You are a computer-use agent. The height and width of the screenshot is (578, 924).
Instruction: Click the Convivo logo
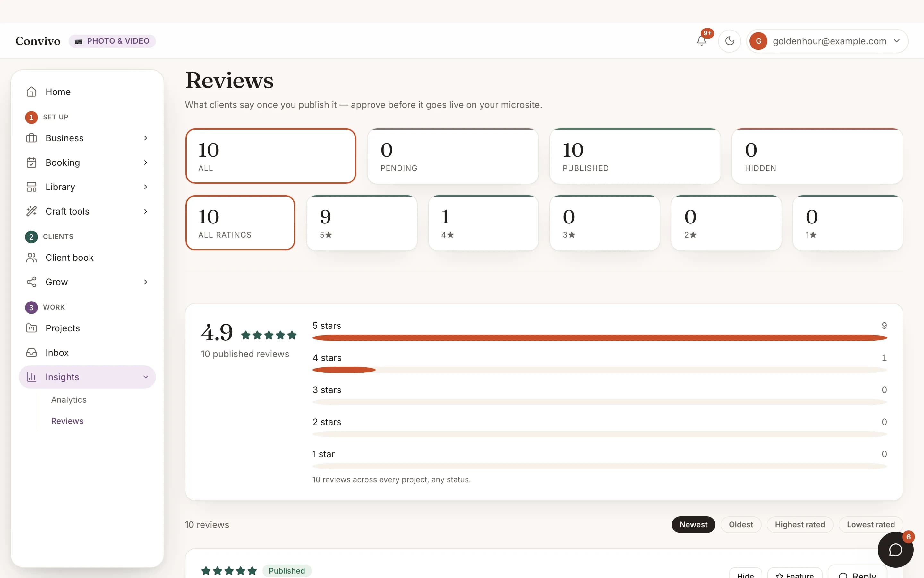coord(38,41)
